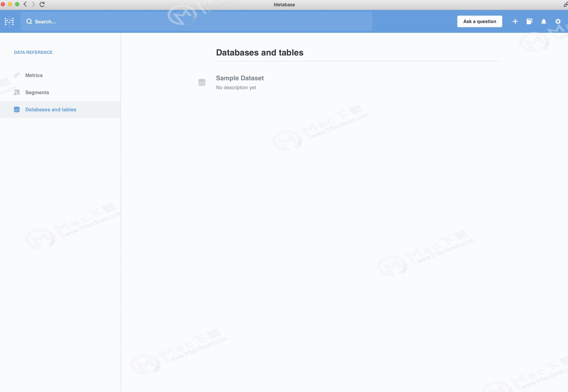
Task: Open the data reference book icon
Action: click(529, 21)
